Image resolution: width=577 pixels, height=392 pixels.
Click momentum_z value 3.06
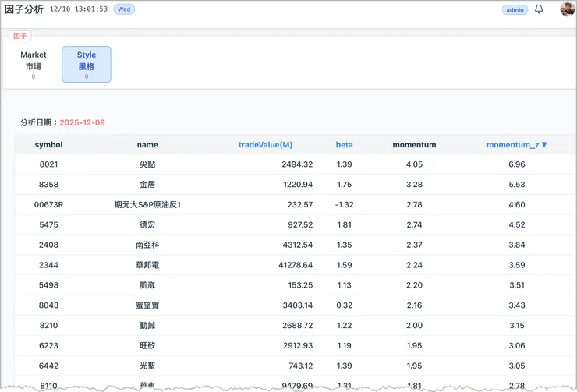coord(517,346)
